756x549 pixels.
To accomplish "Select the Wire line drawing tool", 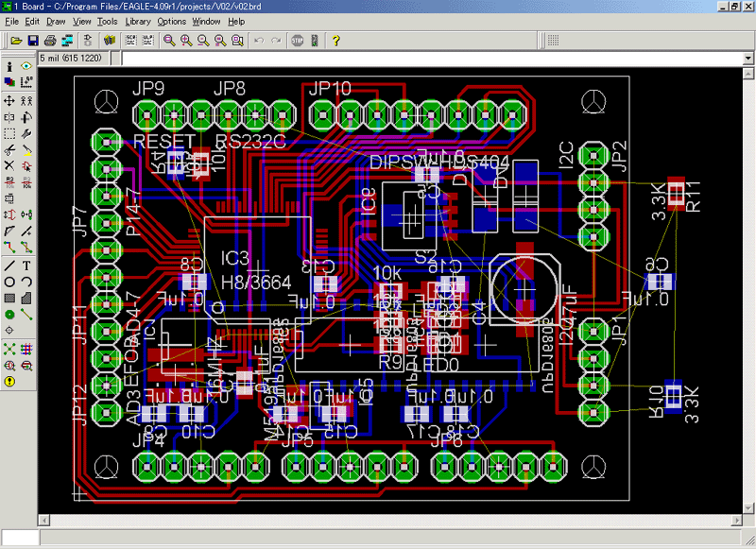I will 9,266.
